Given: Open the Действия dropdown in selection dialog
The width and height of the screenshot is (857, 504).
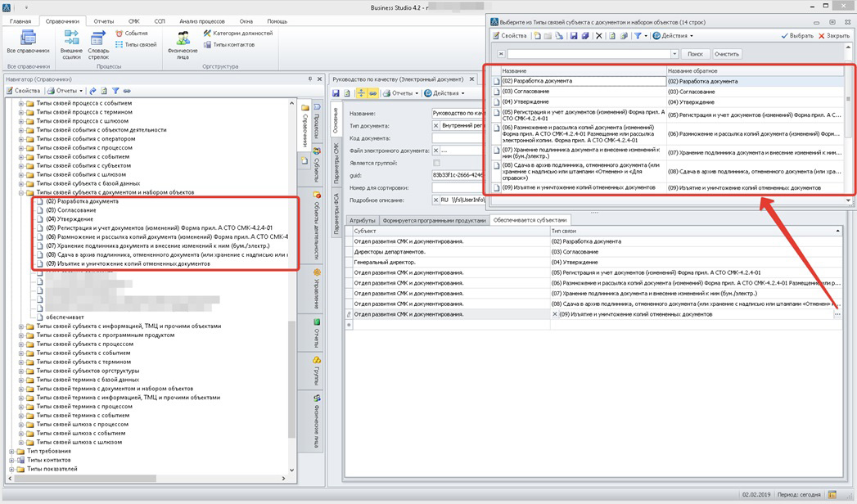Looking at the screenshot, I should pyautogui.click(x=673, y=36).
